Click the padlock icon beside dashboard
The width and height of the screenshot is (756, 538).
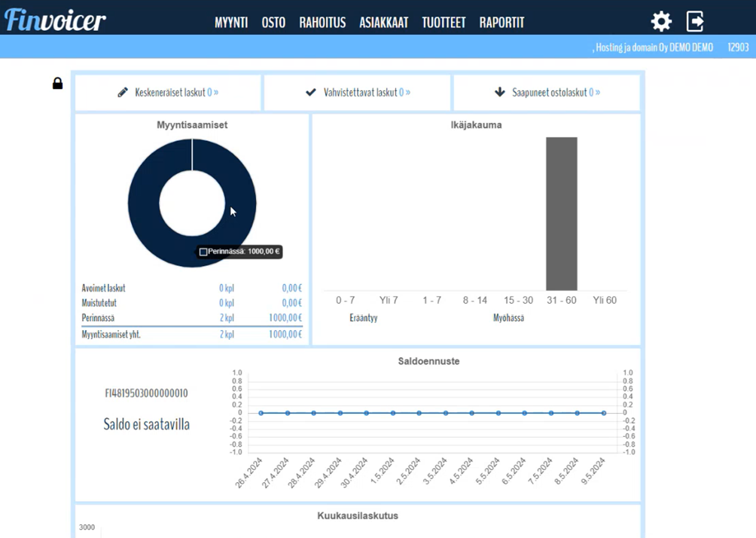[57, 84]
